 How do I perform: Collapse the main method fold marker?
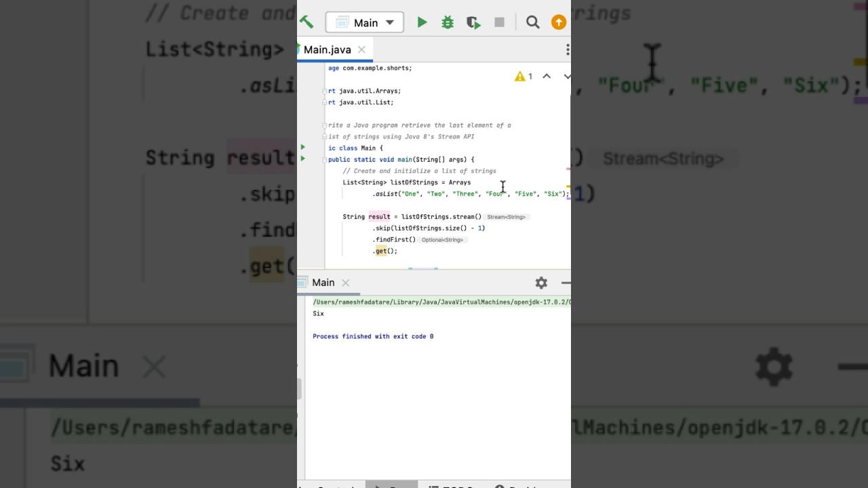pos(325,160)
